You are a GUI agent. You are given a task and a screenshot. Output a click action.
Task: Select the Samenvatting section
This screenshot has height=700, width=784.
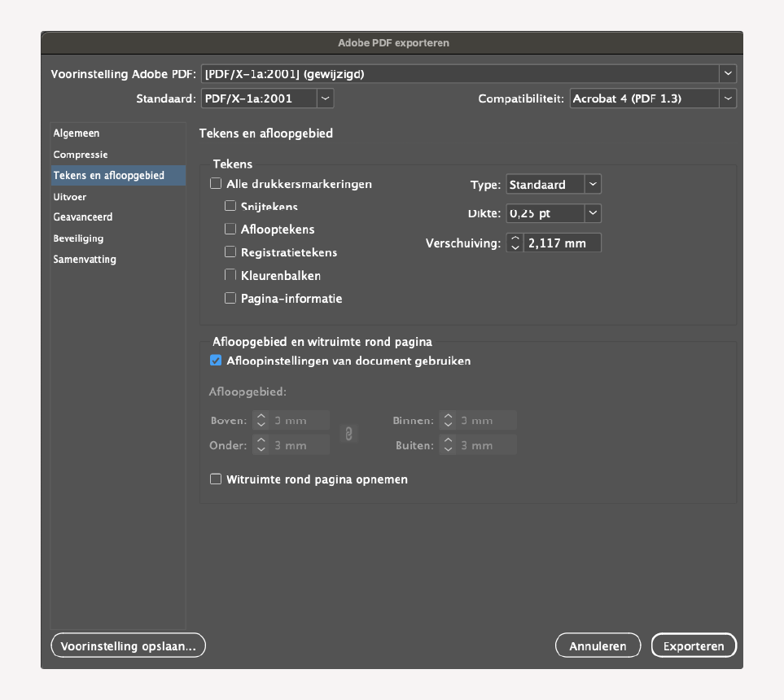(118, 259)
